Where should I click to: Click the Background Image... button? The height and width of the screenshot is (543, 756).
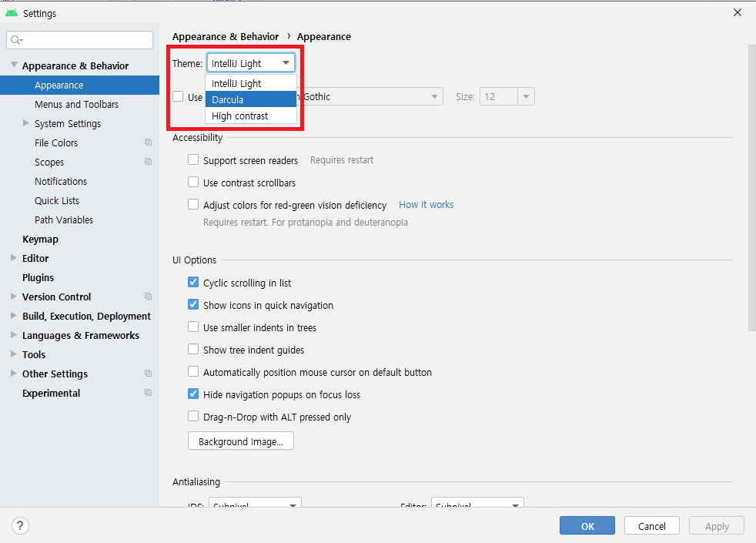tap(241, 441)
